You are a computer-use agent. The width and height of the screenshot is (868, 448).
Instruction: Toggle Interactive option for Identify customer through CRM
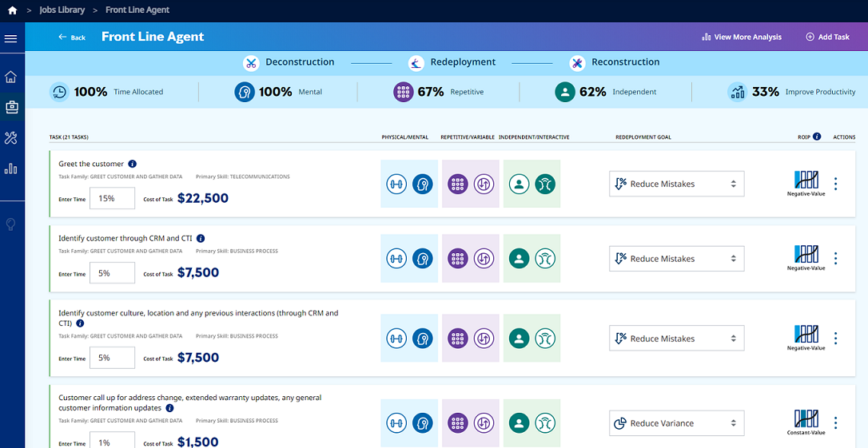tap(545, 259)
